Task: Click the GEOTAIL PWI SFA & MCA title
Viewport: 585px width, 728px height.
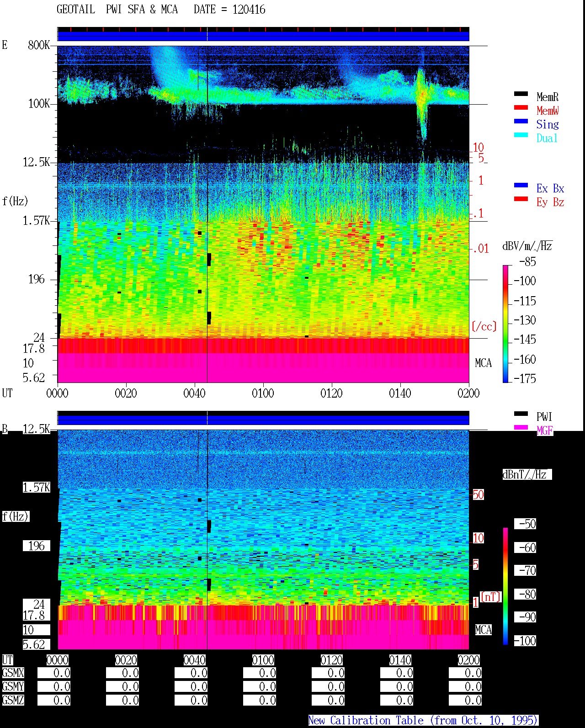Action: click(x=117, y=10)
